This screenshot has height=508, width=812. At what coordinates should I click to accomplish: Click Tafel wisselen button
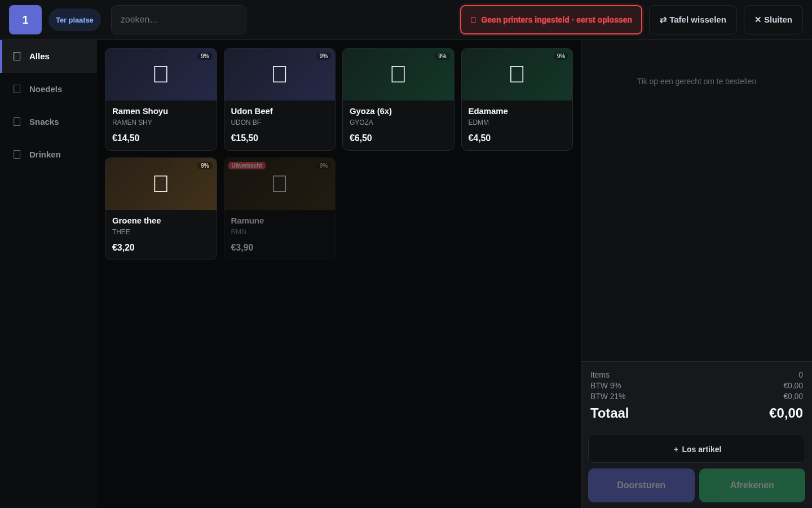[693, 20]
